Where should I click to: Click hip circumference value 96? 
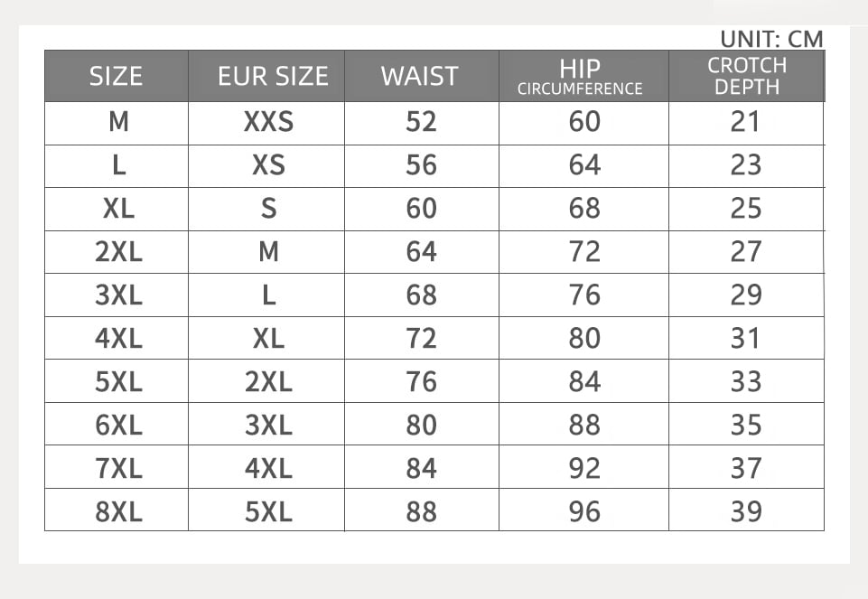pyautogui.click(x=584, y=512)
